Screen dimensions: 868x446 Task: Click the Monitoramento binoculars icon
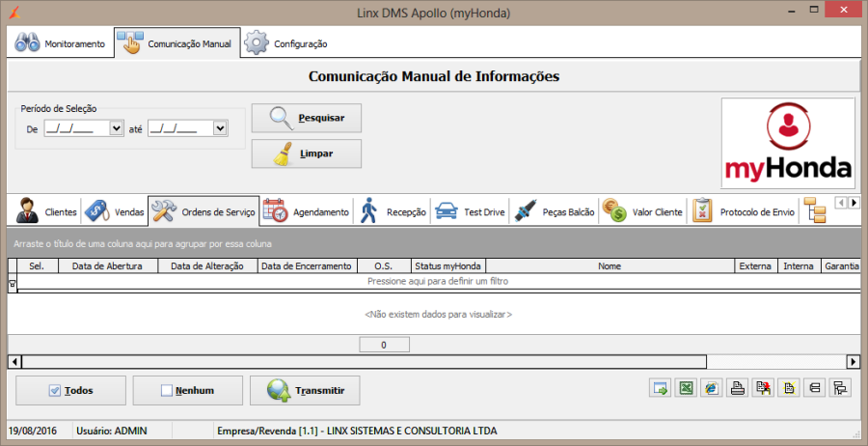[x=27, y=43]
